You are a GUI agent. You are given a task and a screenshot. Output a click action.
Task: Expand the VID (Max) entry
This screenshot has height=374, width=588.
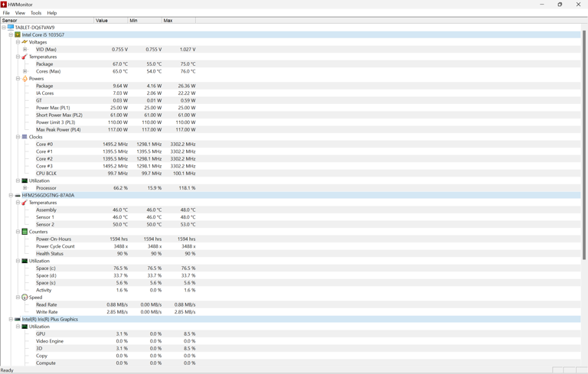24,49
